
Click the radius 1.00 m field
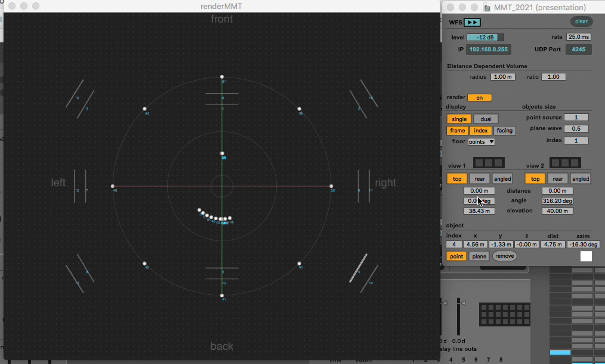point(503,77)
